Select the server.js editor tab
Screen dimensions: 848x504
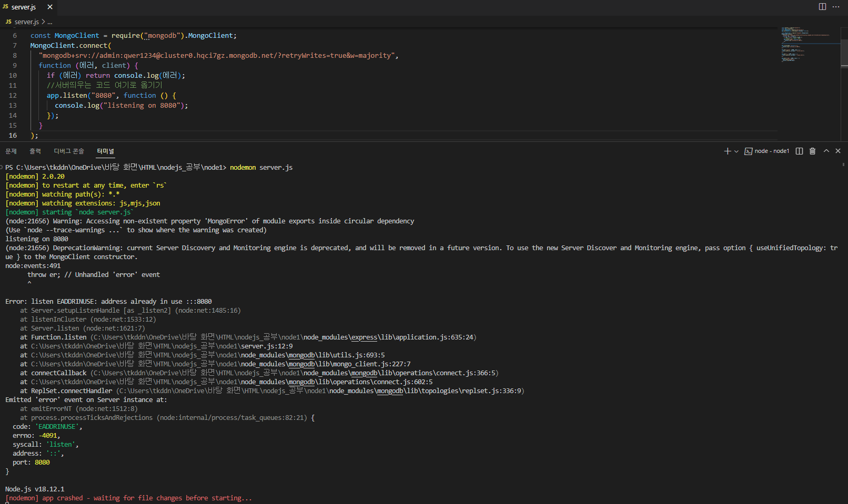[24, 7]
